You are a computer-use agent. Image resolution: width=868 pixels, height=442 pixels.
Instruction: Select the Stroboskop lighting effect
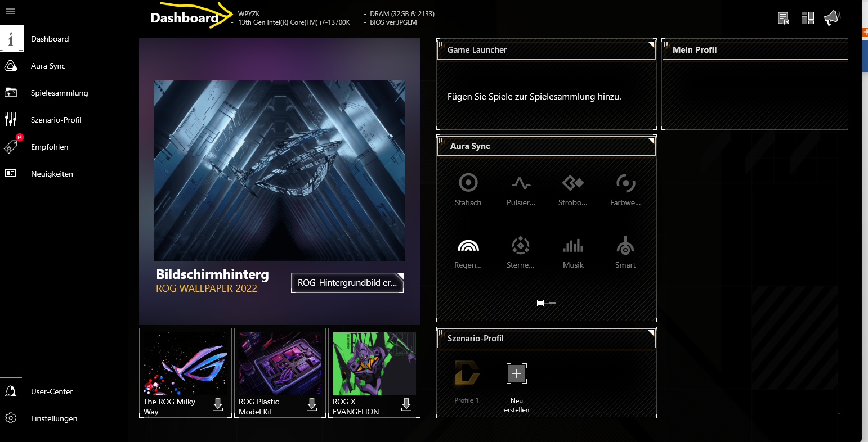tap(573, 190)
